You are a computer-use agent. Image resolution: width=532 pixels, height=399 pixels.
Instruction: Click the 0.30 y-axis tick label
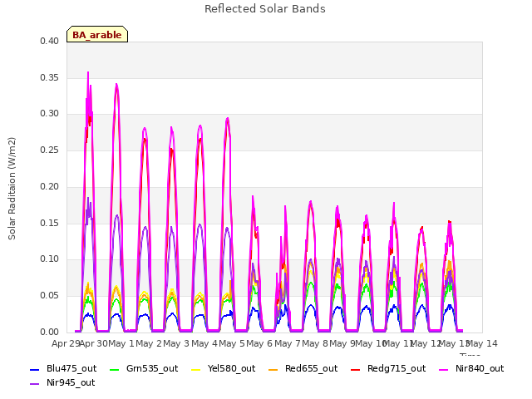click(50, 114)
